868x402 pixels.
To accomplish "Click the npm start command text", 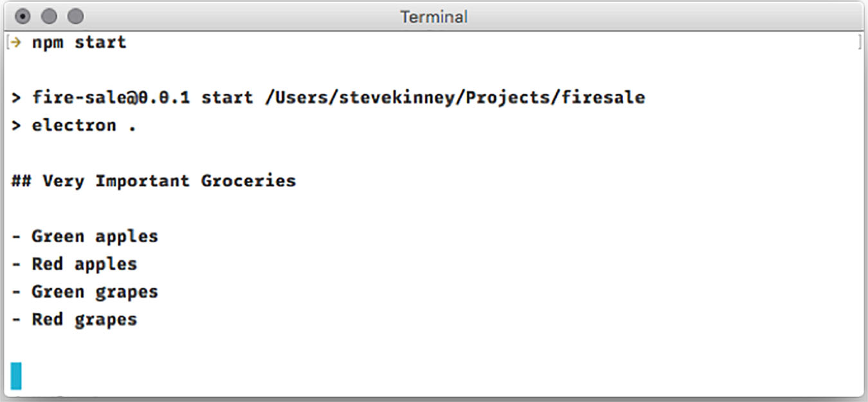I will click(79, 43).
